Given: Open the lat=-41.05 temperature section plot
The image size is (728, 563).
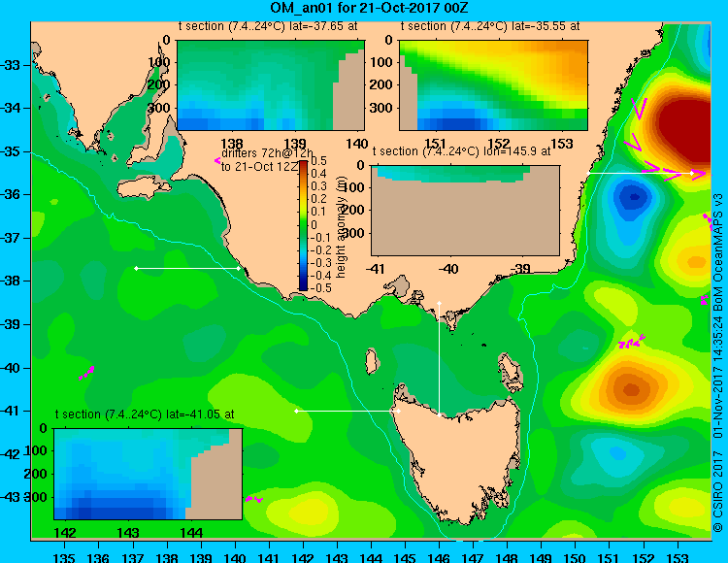Looking at the screenshot, I should coord(149,474).
